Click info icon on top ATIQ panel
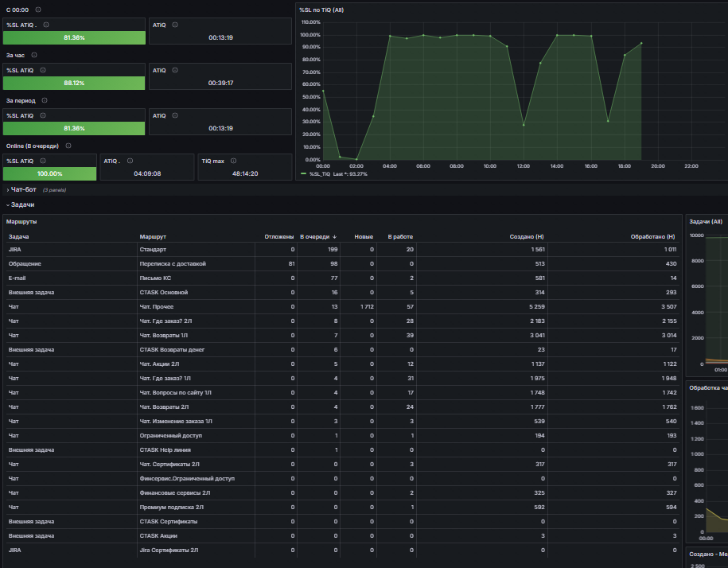Viewport: 728px width, 568px height. pos(175,25)
